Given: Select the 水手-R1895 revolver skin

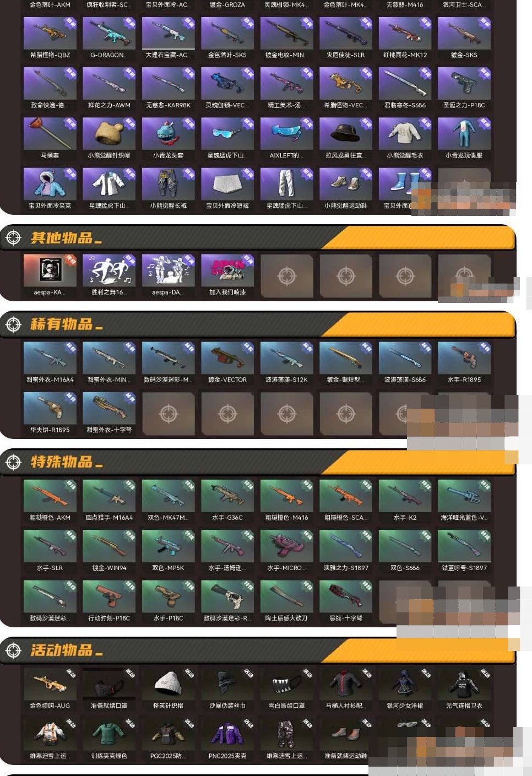Looking at the screenshot, I should point(464,363).
